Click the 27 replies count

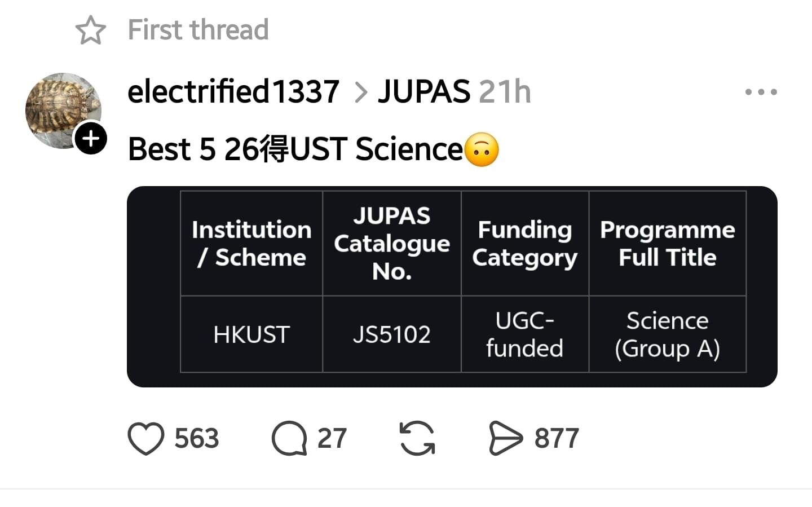click(332, 438)
